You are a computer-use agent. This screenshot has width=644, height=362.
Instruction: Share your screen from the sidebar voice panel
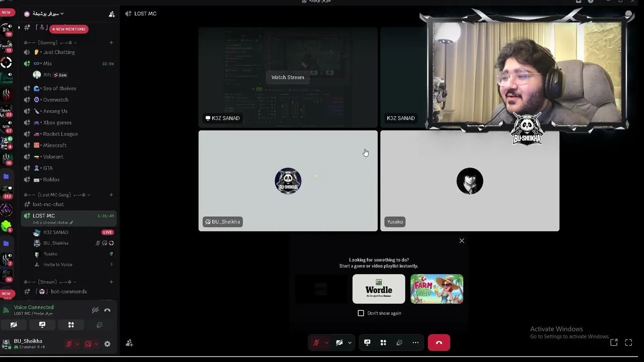click(x=42, y=325)
